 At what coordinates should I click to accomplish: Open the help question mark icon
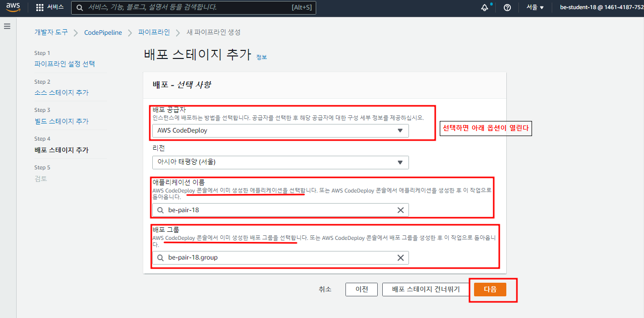(x=507, y=8)
